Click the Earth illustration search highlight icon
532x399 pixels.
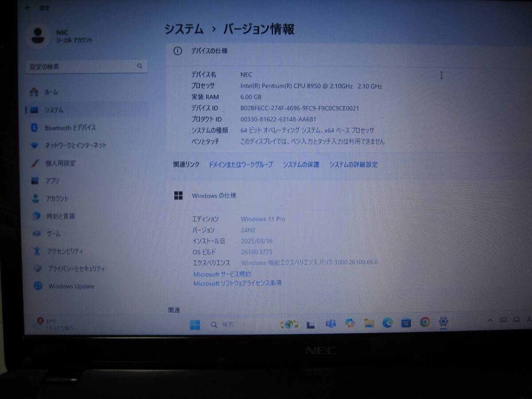point(289,325)
